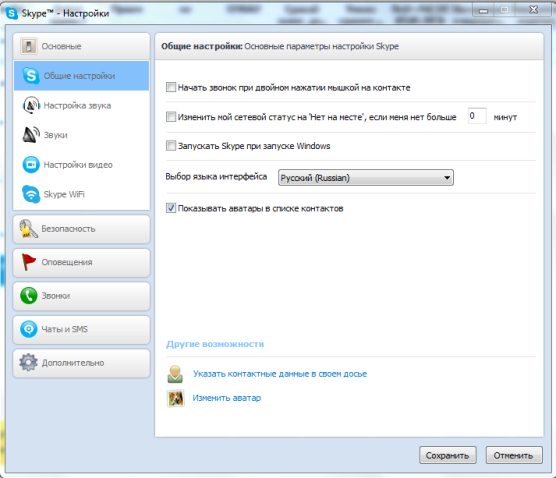Open Указать контактные данные в своем досье link

(280, 374)
